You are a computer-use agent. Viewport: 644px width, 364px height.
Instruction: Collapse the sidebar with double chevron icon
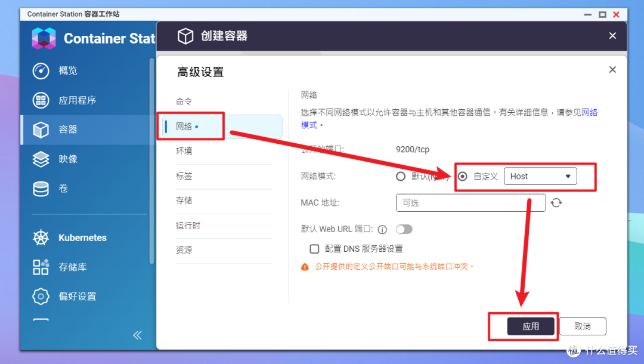pyautogui.click(x=138, y=335)
